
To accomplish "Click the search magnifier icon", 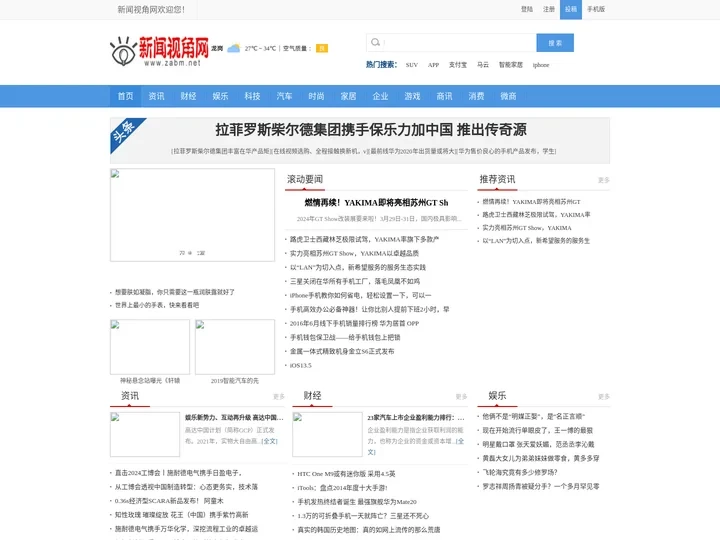I will [375, 42].
